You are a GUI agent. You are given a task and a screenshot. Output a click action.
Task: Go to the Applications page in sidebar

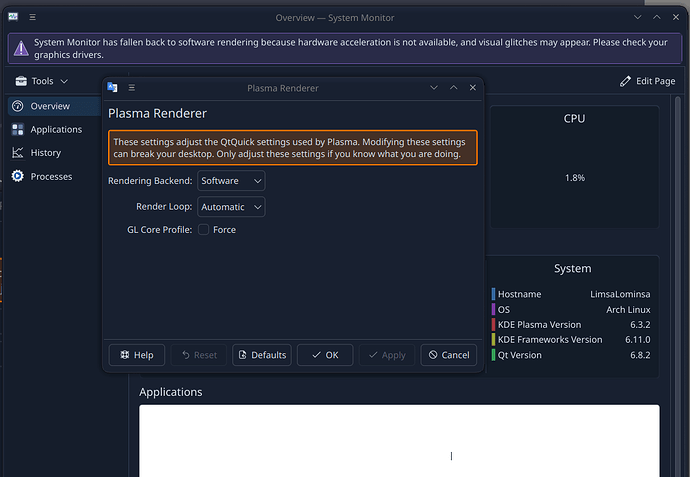55,129
